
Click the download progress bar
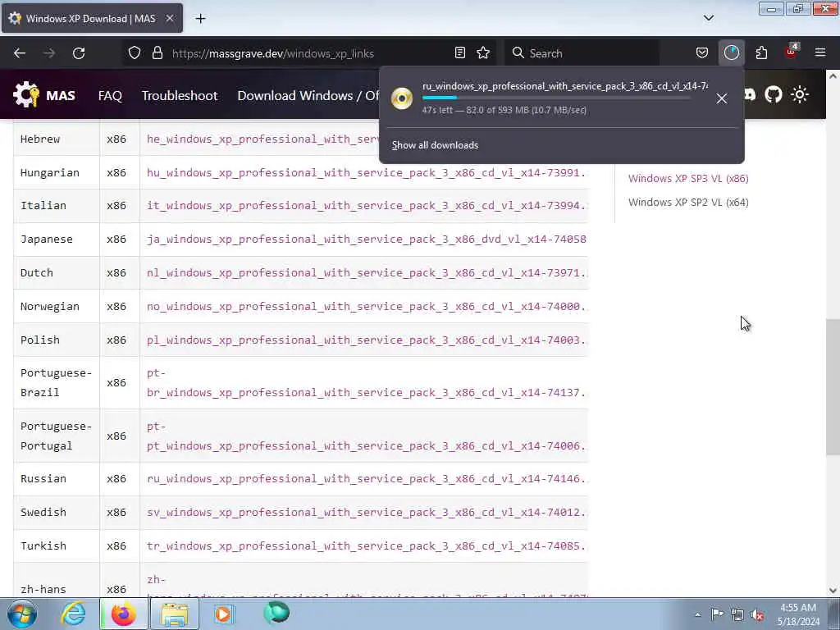click(x=557, y=98)
